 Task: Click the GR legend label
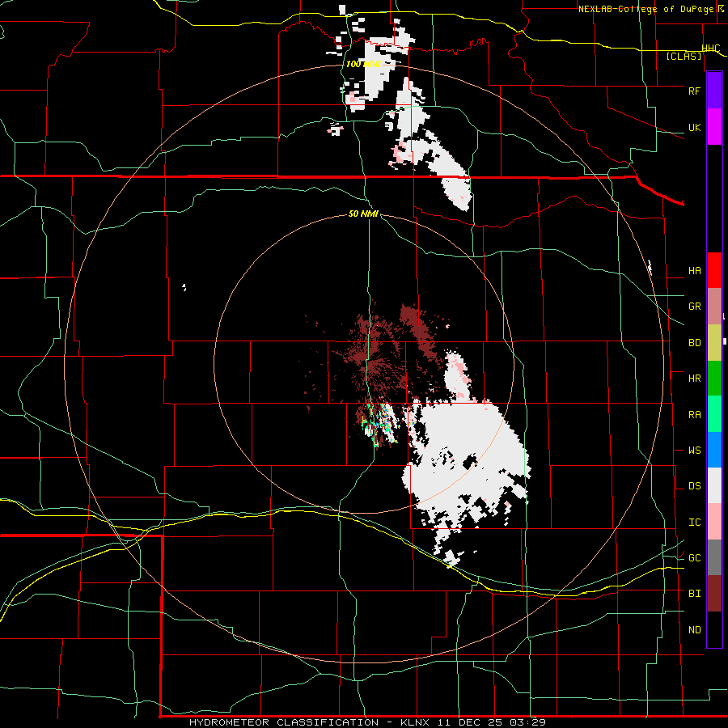694,307
